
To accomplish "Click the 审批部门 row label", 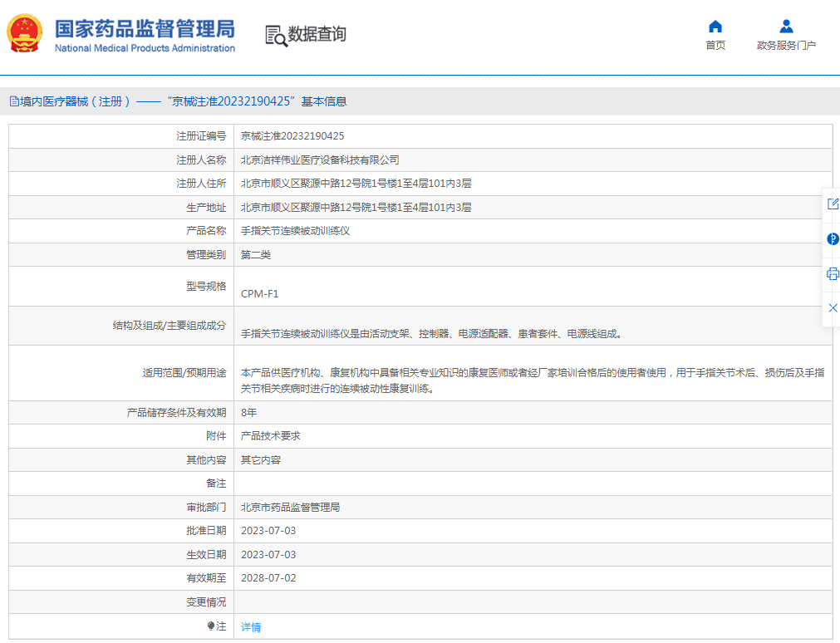I will point(206,508).
